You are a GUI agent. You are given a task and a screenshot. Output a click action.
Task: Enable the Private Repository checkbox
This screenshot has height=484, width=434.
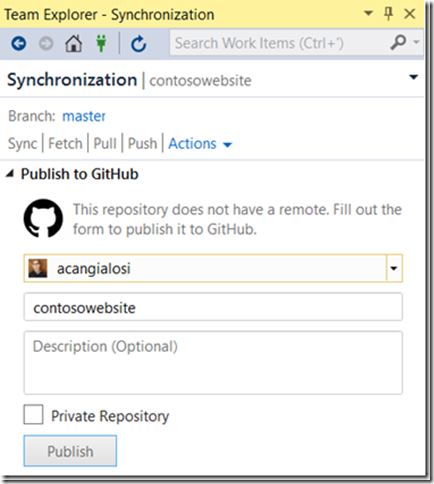click(33, 414)
